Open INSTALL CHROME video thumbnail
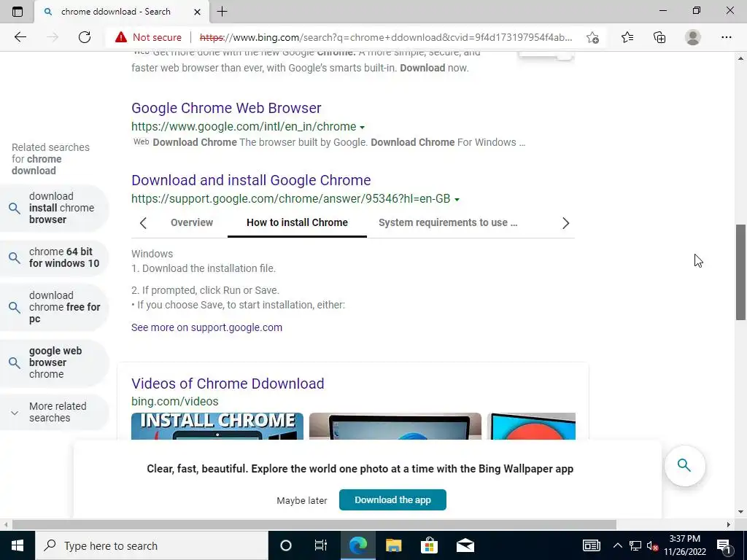This screenshot has height=560, width=747. pyautogui.click(x=217, y=426)
